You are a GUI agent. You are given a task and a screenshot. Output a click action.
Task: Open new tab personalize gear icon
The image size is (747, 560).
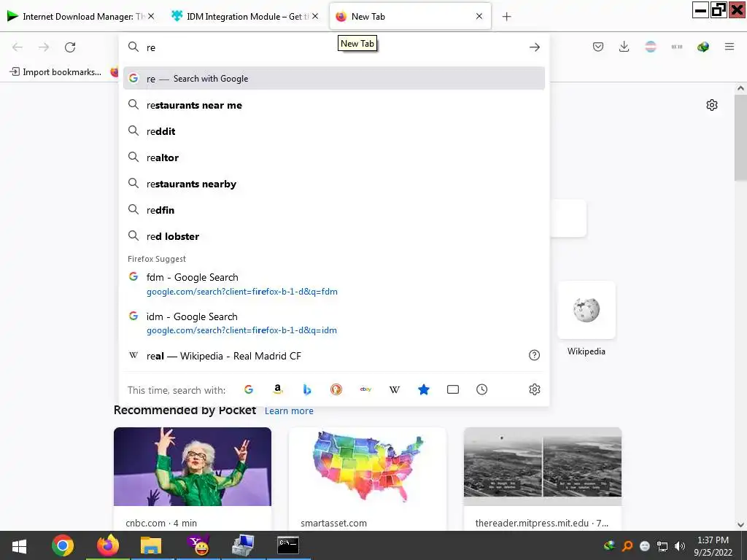(712, 105)
